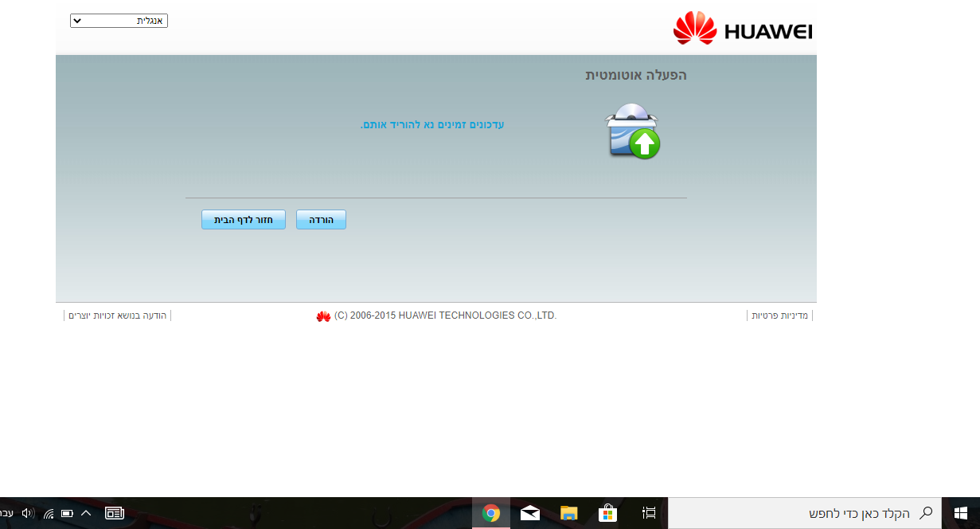Show hidden system tray icons
Viewport: 980px width, 529px height.
pyautogui.click(x=86, y=513)
